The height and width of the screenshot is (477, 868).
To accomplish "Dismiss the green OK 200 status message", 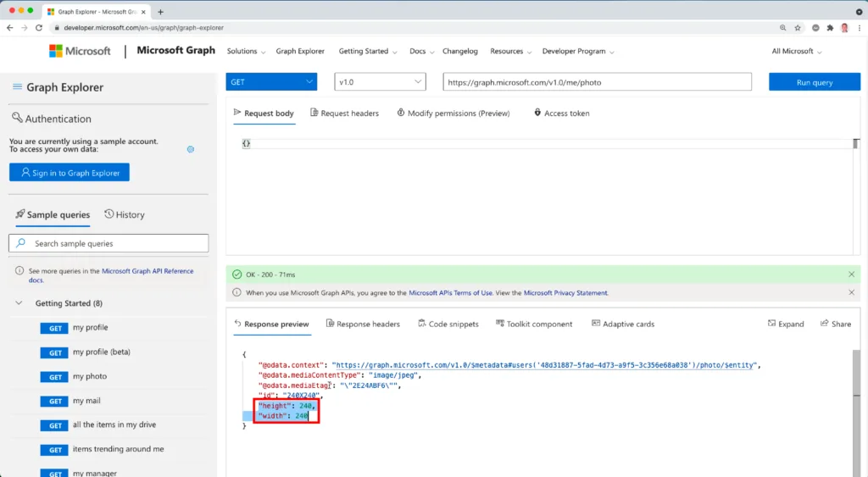I will pyautogui.click(x=851, y=275).
